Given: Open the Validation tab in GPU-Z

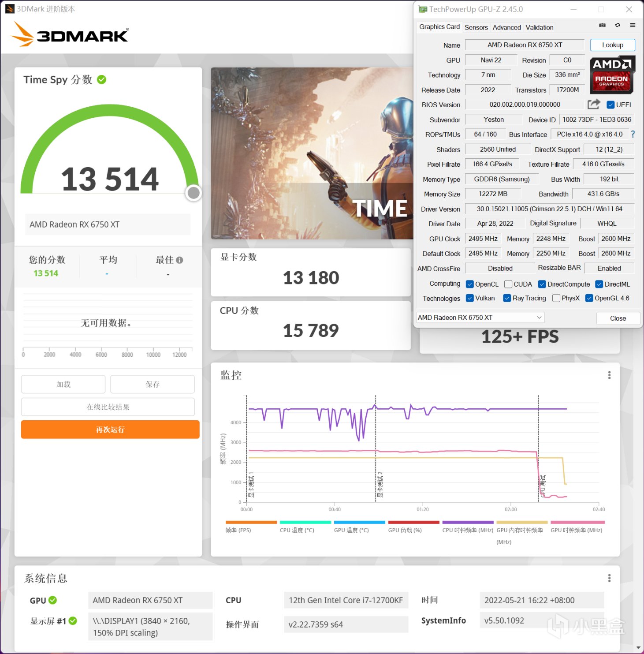Looking at the screenshot, I should (x=540, y=27).
